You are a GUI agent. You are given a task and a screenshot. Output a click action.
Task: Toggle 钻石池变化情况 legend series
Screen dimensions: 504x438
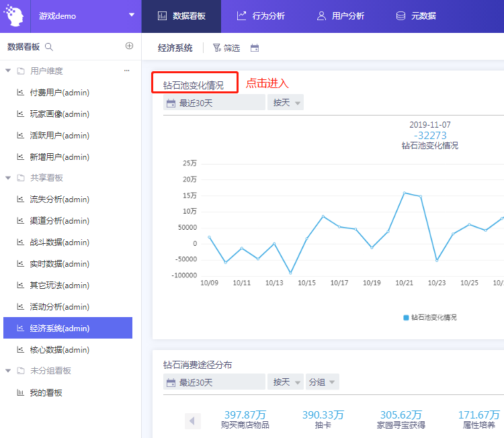pos(429,317)
